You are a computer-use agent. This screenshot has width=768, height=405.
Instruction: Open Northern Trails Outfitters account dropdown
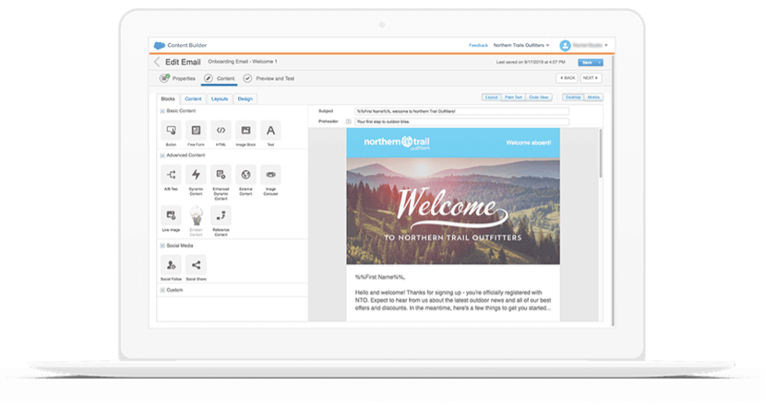pos(522,46)
